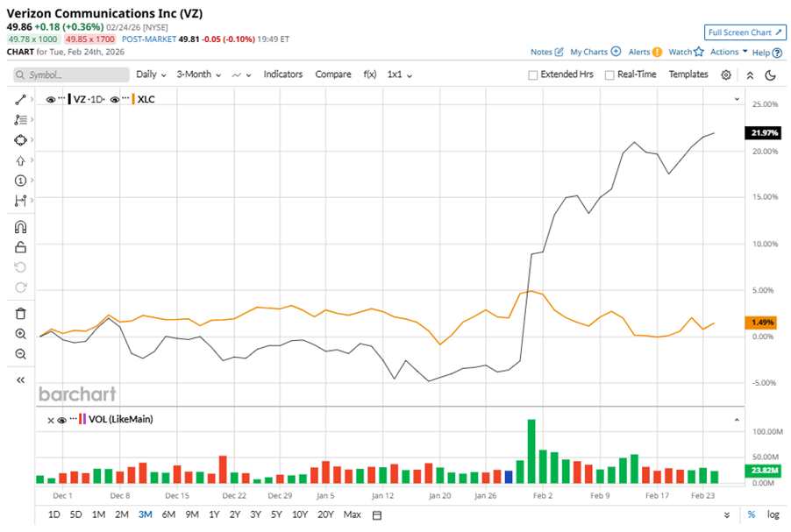Select the measure price range tool
This screenshot has height=532, width=791.
pos(20,201)
